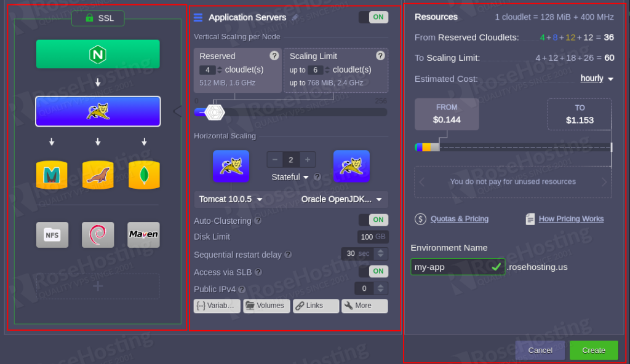630x364 pixels.
Task: Click the Sequential restart delay 30 sec field
Action: [357, 253]
